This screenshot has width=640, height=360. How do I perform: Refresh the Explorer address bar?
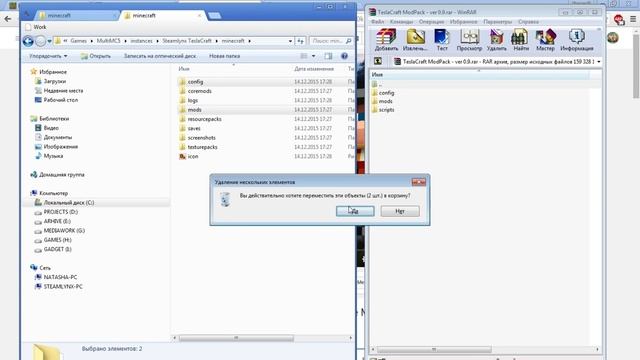(300, 41)
